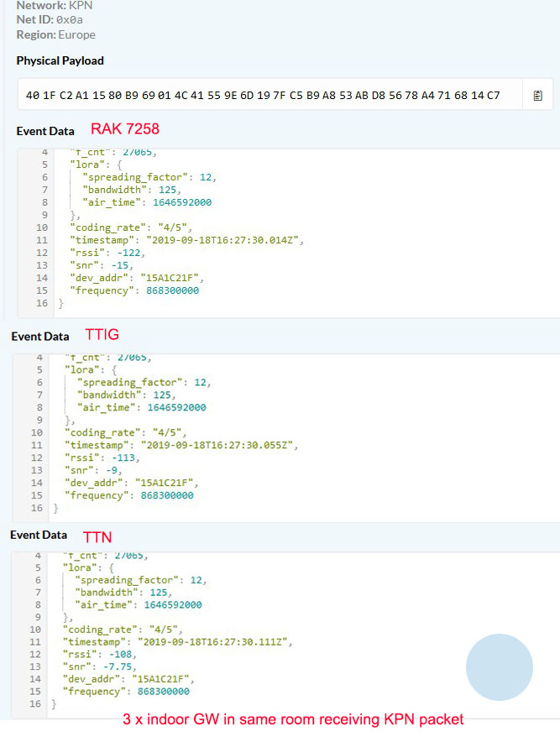Click the '"snr": -7.75' line
The image size is (560, 737).
click(100, 666)
